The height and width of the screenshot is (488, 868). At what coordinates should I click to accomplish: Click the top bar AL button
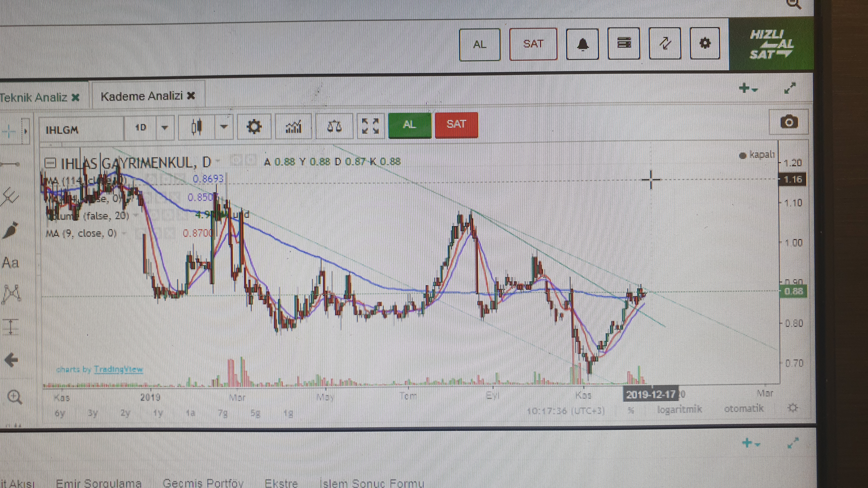pos(479,45)
